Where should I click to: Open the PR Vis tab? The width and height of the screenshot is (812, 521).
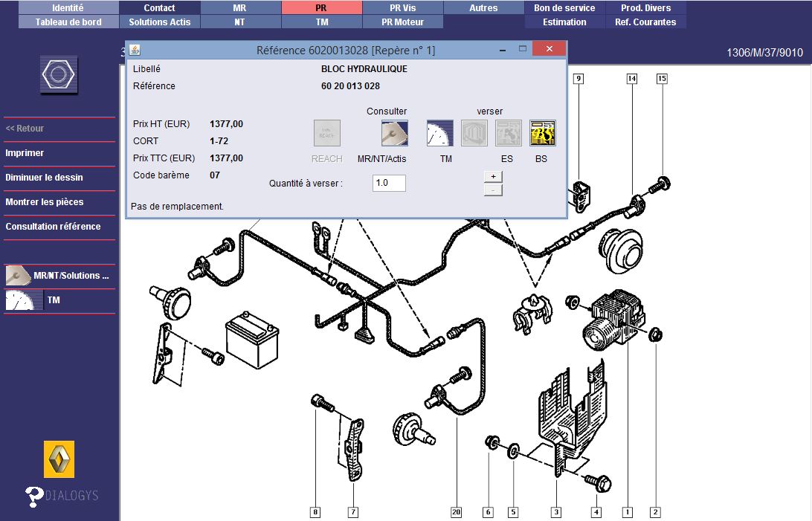pos(402,7)
